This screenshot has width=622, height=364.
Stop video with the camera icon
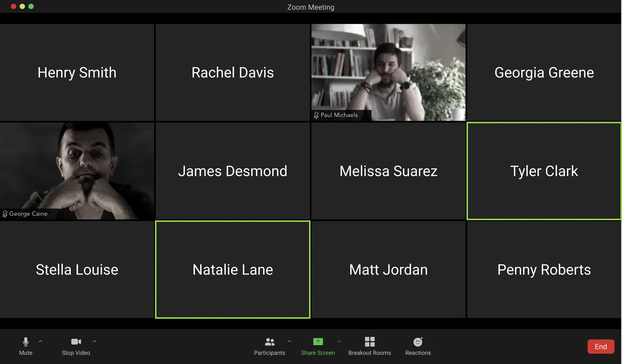point(76,341)
